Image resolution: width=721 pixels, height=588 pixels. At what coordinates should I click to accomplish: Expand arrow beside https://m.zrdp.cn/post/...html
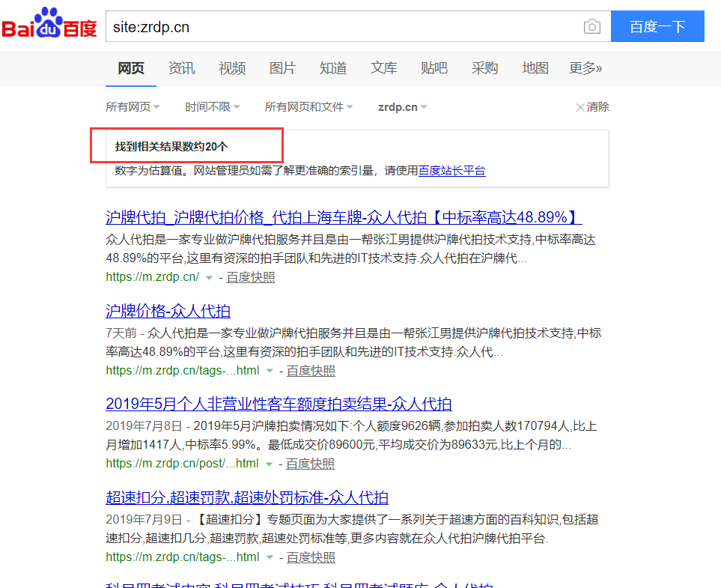(269, 464)
